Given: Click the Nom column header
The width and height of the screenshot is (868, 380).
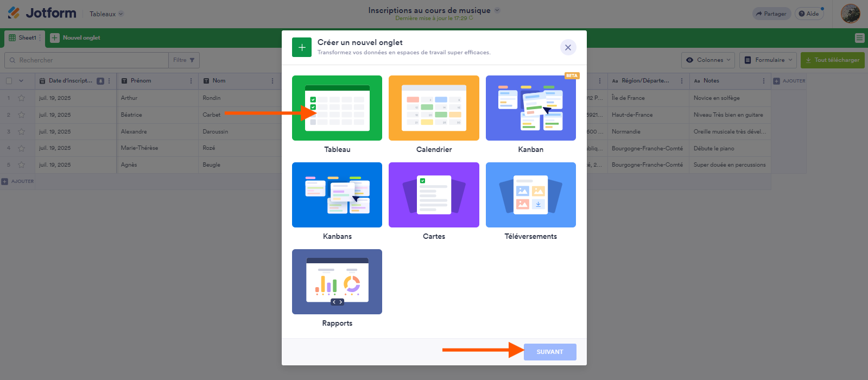Looking at the screenshot, I should tap(239, 81).
